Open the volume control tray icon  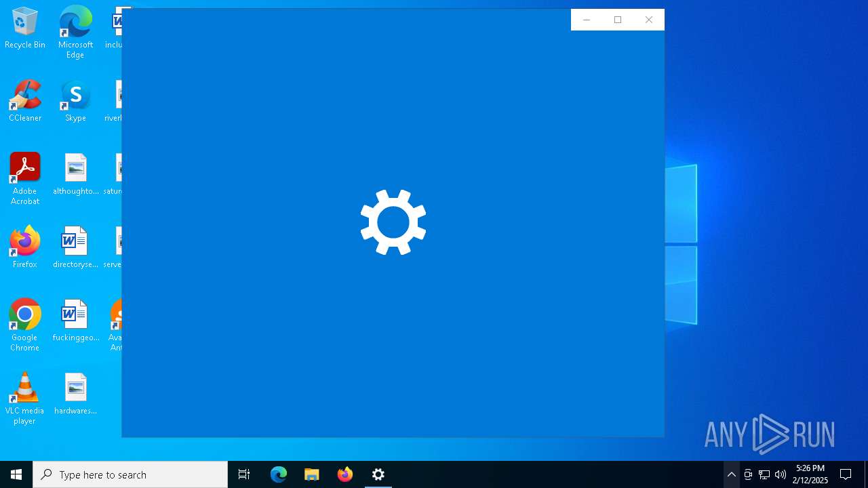click(x=781, y=474)
